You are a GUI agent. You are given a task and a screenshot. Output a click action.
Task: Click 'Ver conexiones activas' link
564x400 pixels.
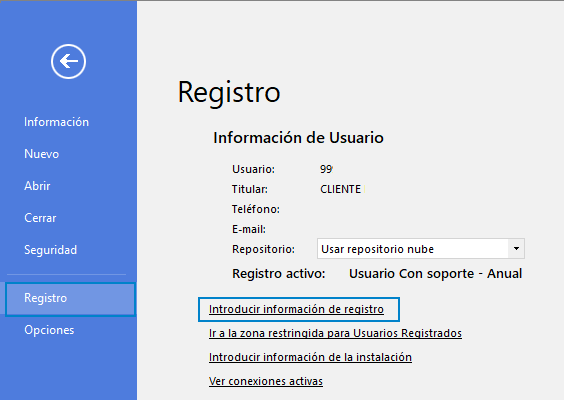coord(266,381)
